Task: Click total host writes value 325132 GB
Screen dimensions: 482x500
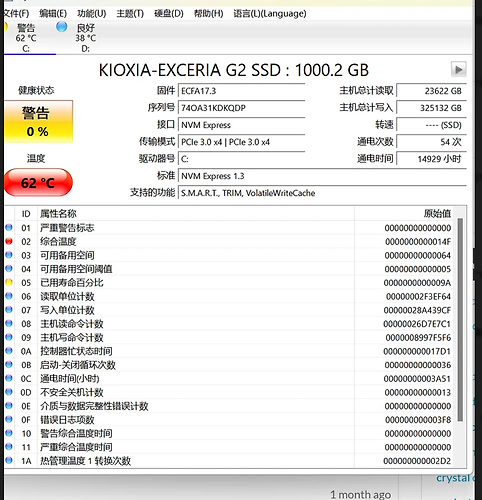Action: pyautogui.click(x=431, y=108)
